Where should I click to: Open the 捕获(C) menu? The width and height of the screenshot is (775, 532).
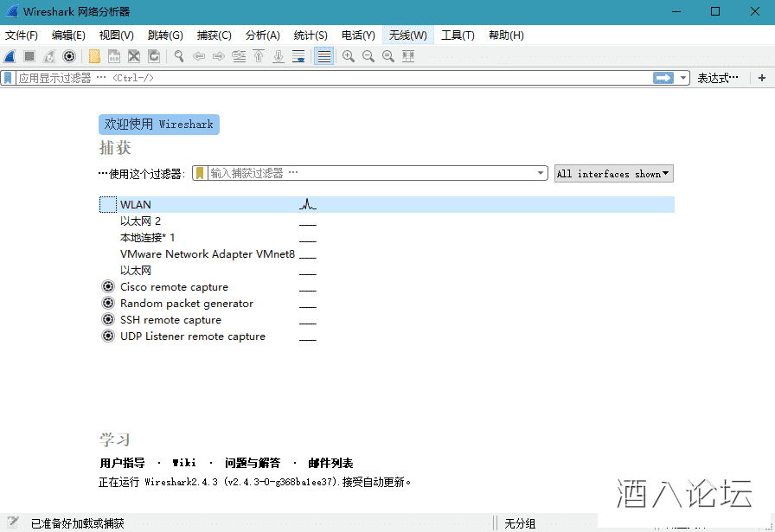coord(214,35)
